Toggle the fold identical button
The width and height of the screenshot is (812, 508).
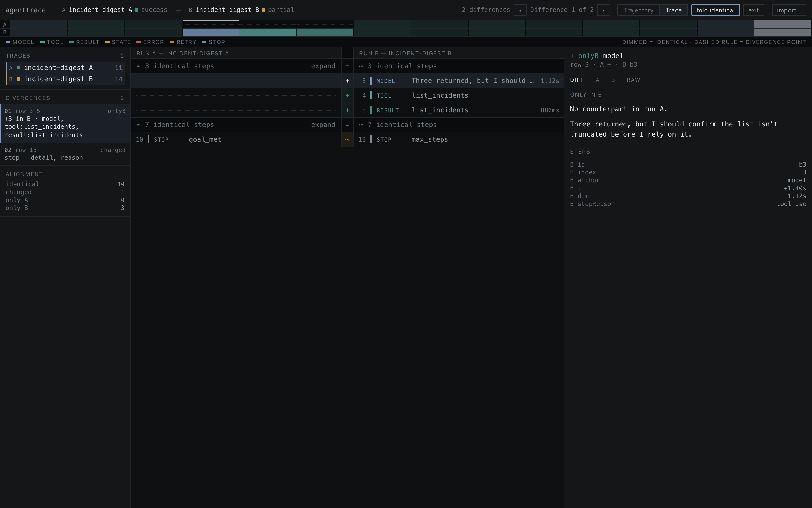click(x=715, y=10)
